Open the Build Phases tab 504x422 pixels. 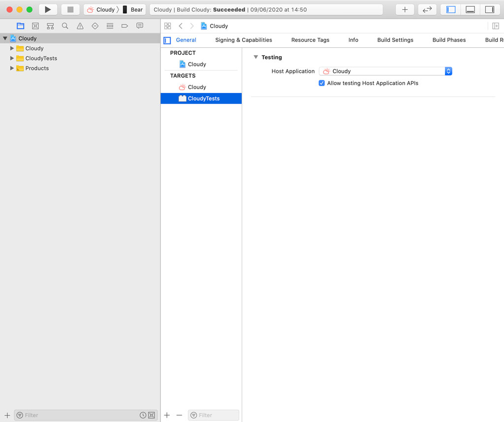449,40
